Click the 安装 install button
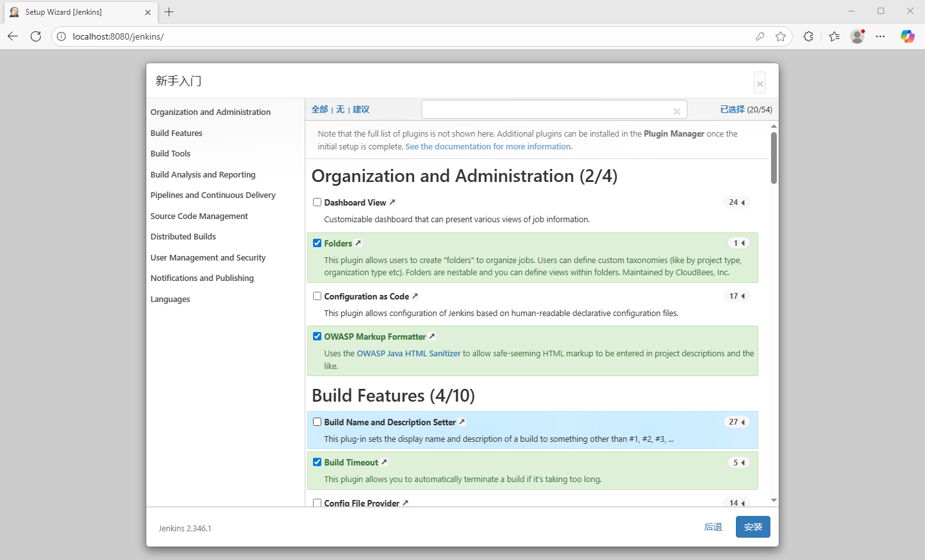This screenshot has height=560, width=925. pos(753,527)
